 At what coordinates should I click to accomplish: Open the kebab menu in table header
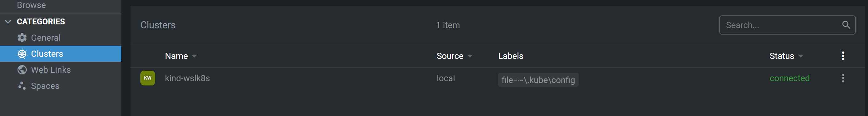[843, 56]
